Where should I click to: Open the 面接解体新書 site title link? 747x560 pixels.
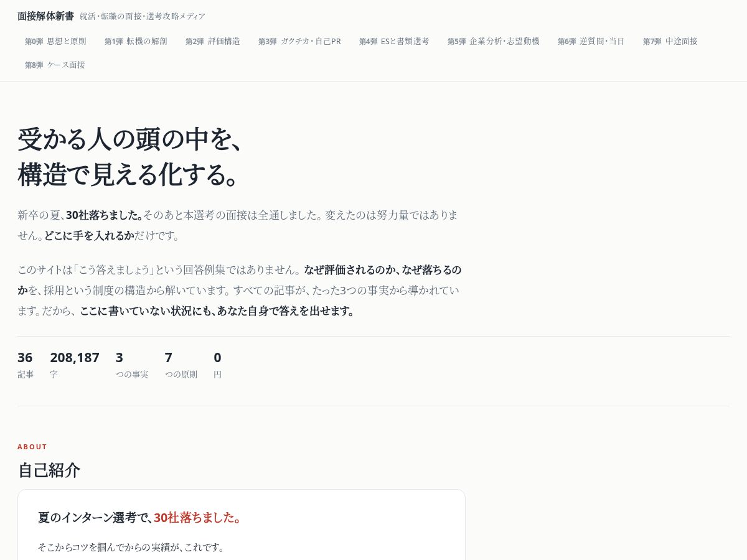point(45,16)
